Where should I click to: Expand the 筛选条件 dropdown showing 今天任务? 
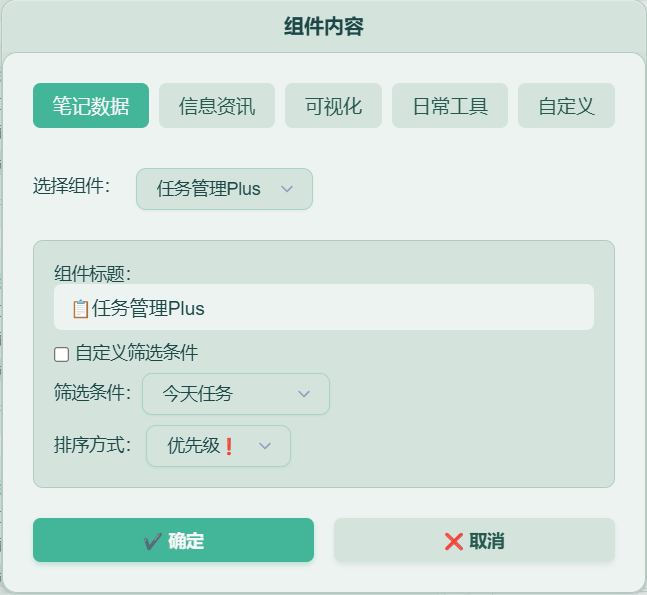(236, 394)
